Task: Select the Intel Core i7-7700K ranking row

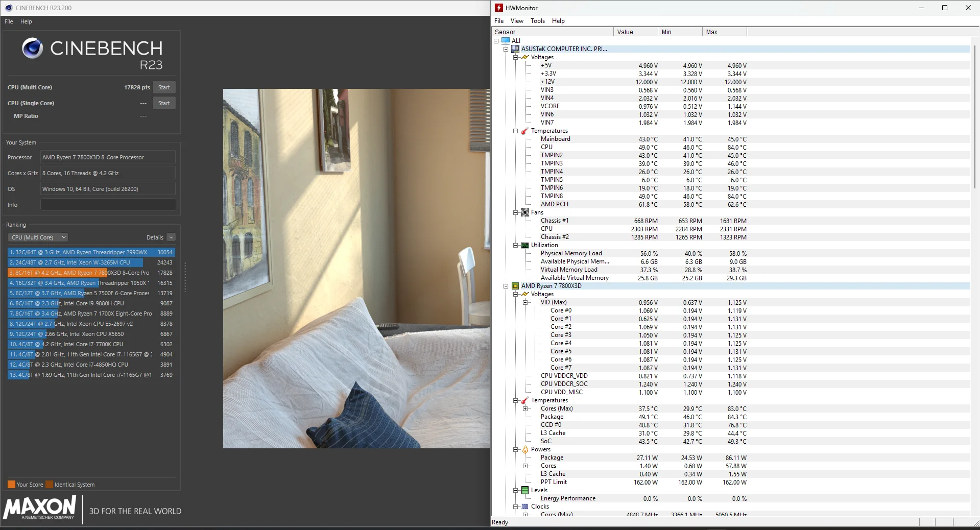Action: 91,344
